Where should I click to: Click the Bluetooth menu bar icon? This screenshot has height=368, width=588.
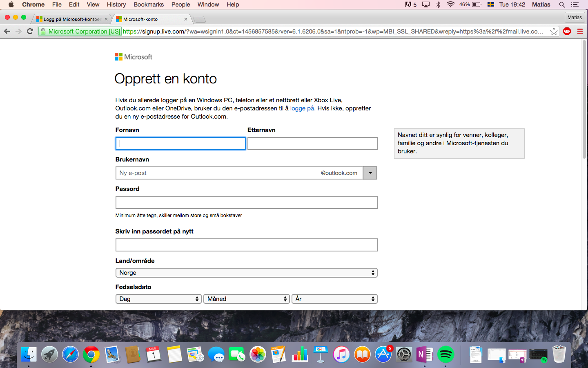[x=438, y=4]
